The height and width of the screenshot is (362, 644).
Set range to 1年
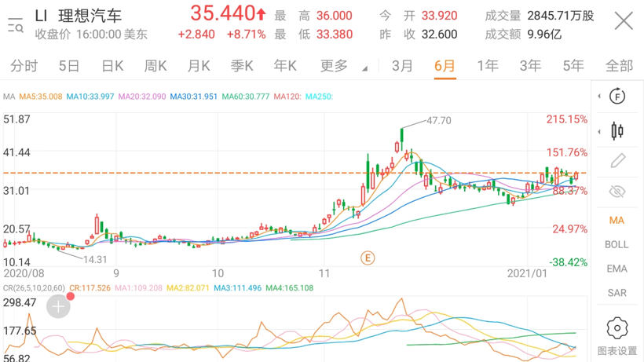(x=488, y=66)
